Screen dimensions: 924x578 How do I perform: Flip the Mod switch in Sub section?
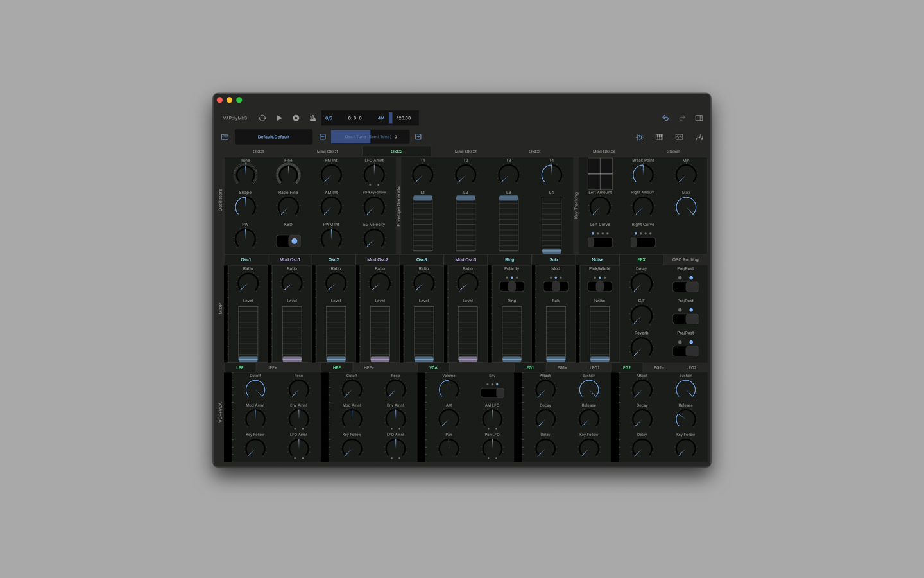click(x=556, y=286)
